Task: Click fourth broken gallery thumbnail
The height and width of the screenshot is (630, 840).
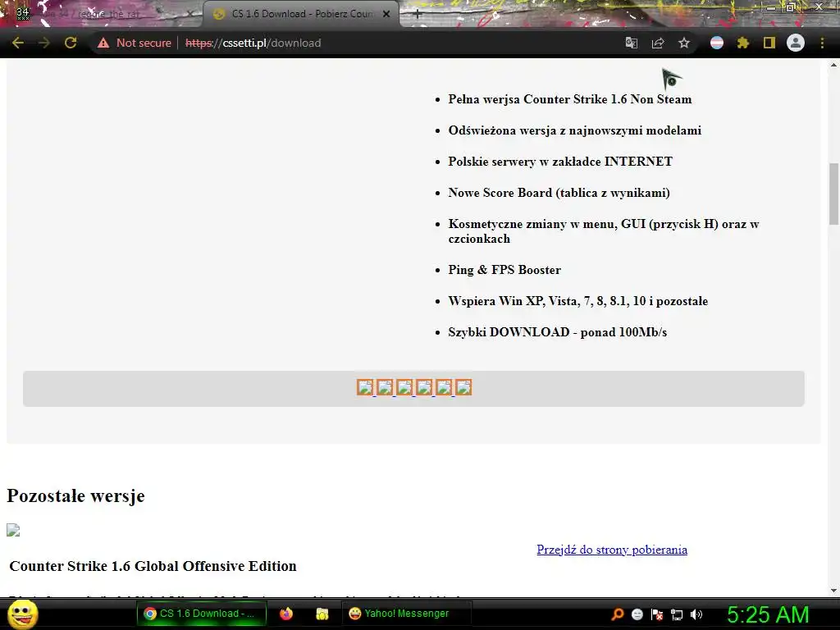Action: coord(424,387)
